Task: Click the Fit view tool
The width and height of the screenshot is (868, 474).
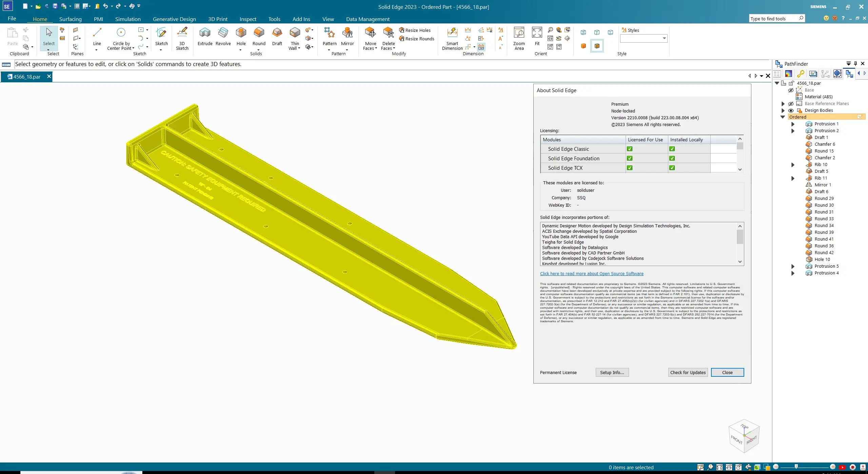Action: tap(537, 36)
